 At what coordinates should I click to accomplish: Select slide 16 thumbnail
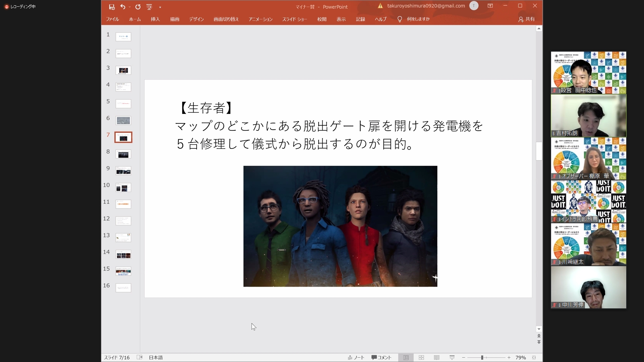[x=123, y=288]
